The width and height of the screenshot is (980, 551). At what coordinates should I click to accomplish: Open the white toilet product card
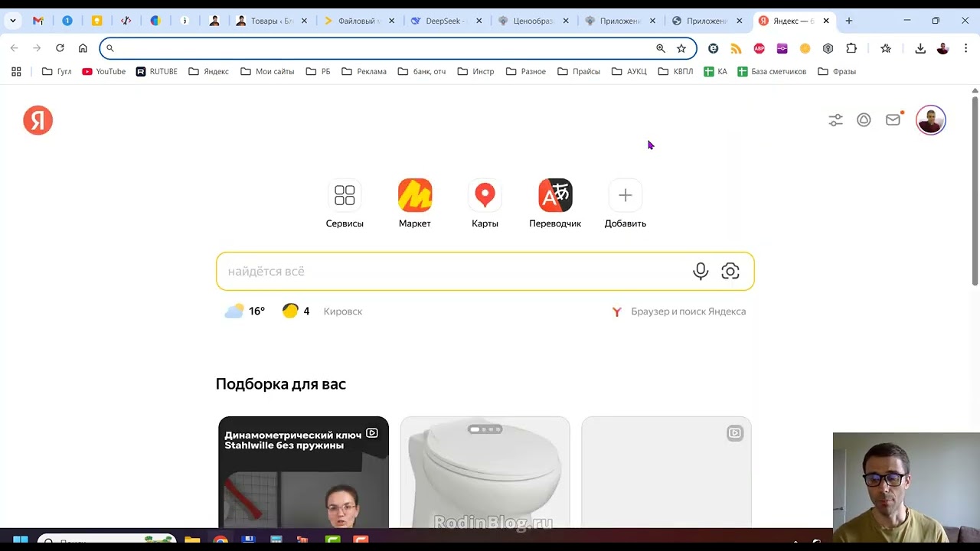[x=485, y=472]
